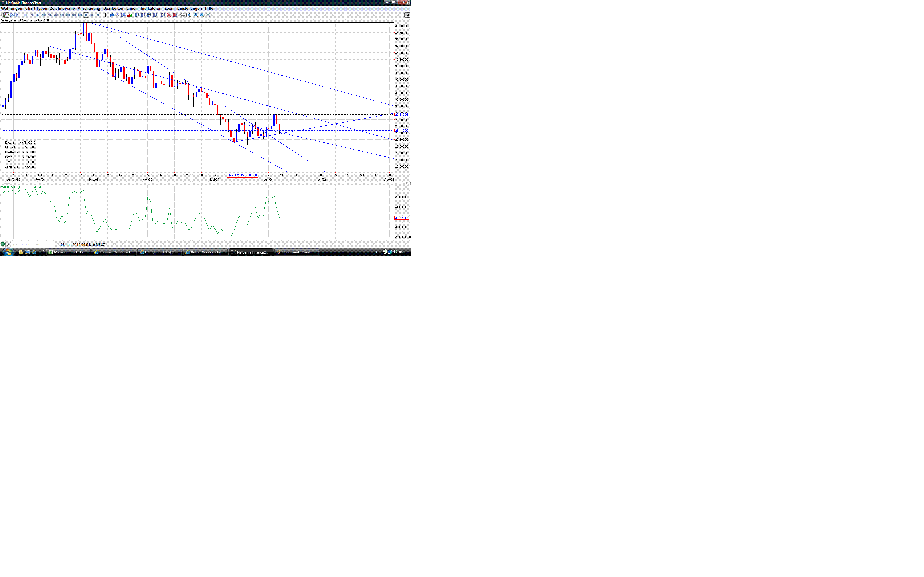Zoom in with the magnifier plus icon
This screenshot has height=577, width=924.
(196, 15)
